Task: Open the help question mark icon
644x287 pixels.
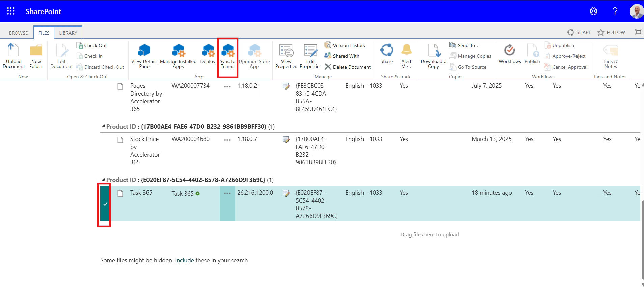Action: (x=615, y=11)
